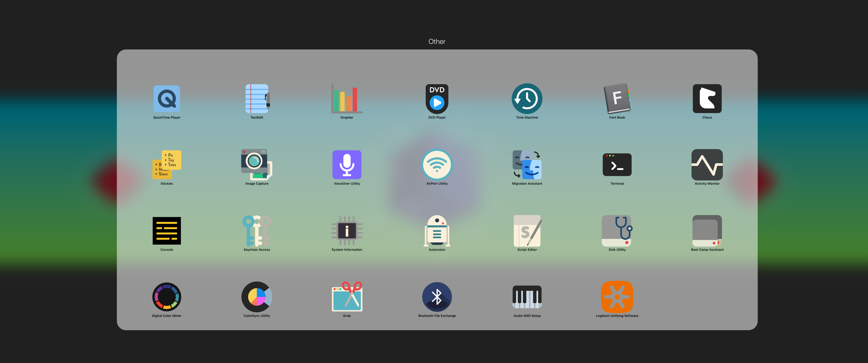Image resolution: width=868 pixels, height=363 pixels.
Task: Launch Font Book
Action: (x=617, y=99)
